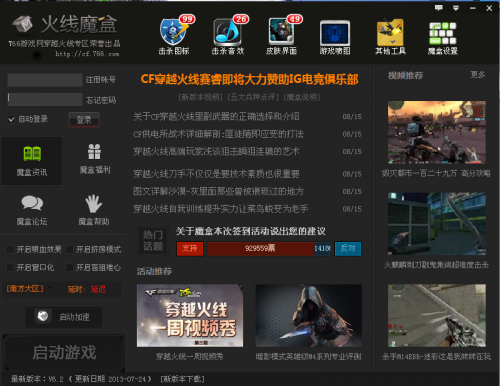Open the 魔盒论坛 forum tab
This screenshot has height=386, width=500.
pyautogui.click(x=32, y=210)
